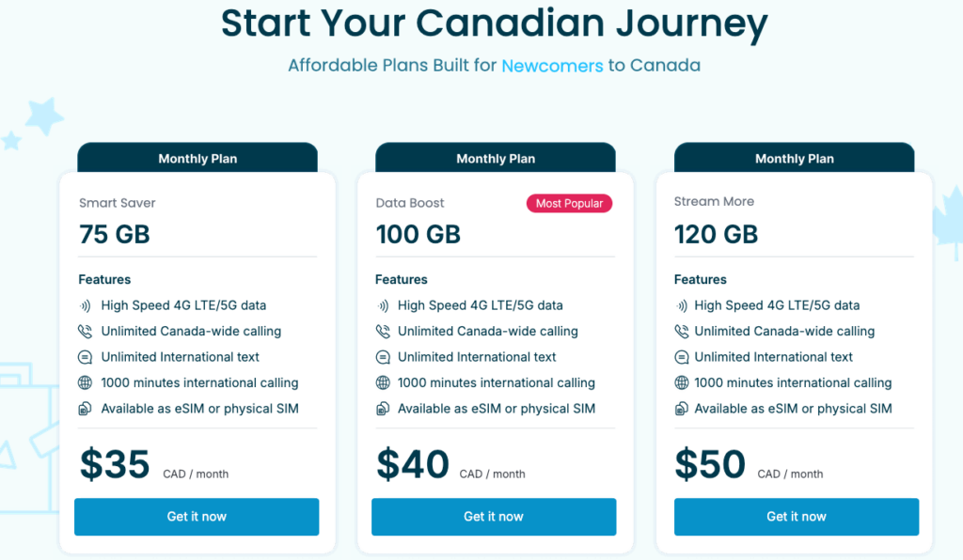Click the signal icon in Stream More plan
Viewport: 963px width, 560px height.
[682, 305]
